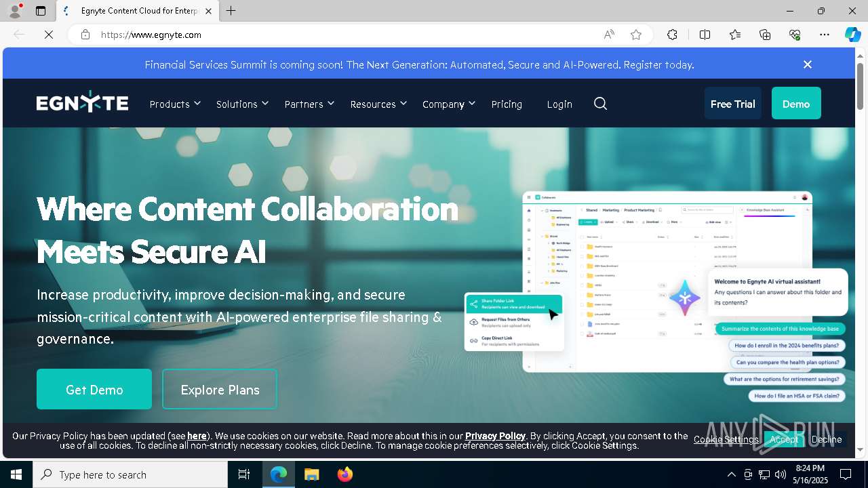Image resolution: width=868 pixels, height=488 pixels.
Task: Open volume control in tray
Action: [x=781, y=474]
